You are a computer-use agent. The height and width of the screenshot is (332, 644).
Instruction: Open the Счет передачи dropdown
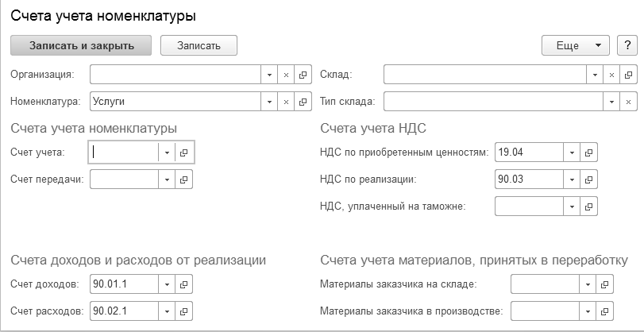pyautogui.click(x=167, y=180)
